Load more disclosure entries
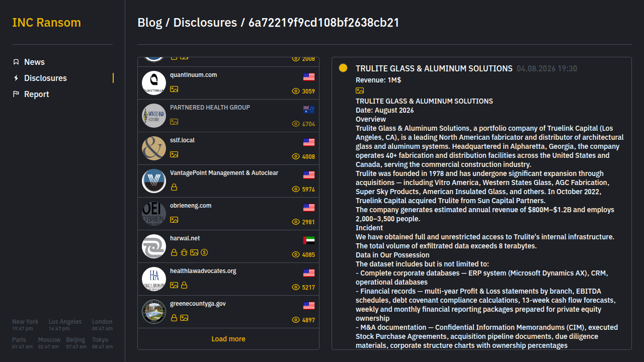The image size is (644, 362). point(228,339)
